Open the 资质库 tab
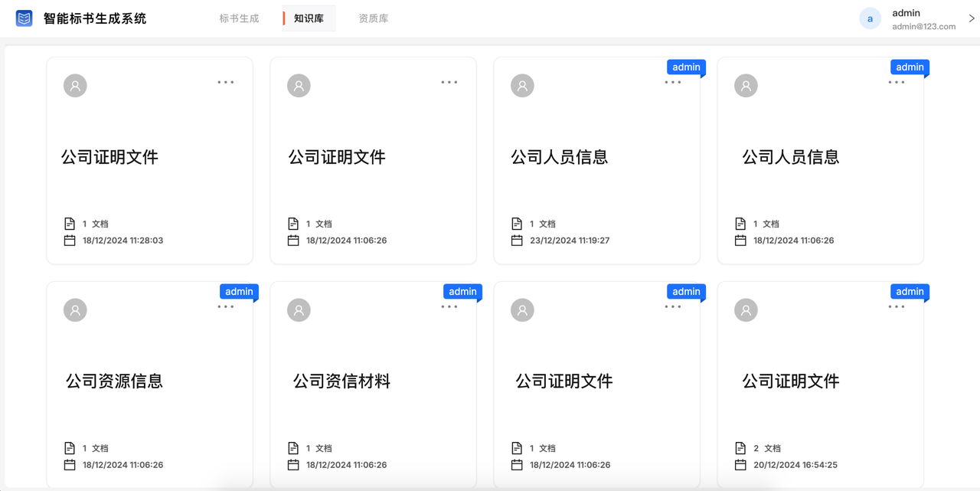This screenshot has width=980, height=491. (374, 18)
